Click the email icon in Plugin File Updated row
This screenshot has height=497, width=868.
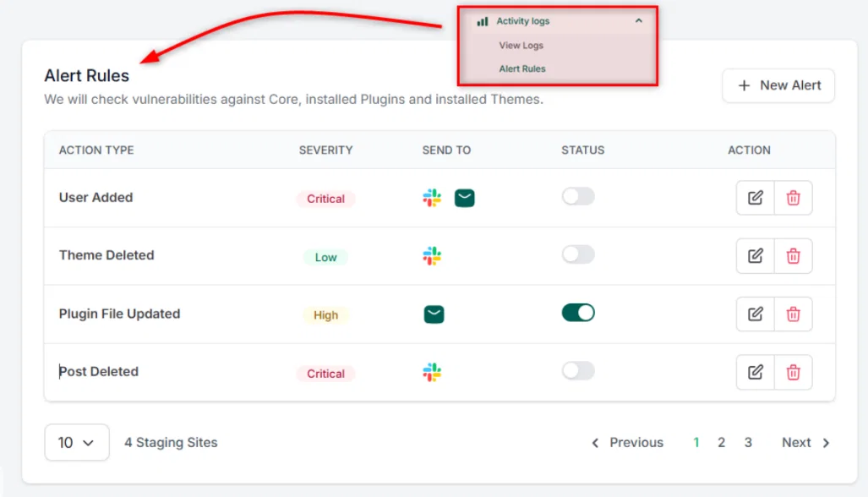pyautogui.click(x=434, y=314)
